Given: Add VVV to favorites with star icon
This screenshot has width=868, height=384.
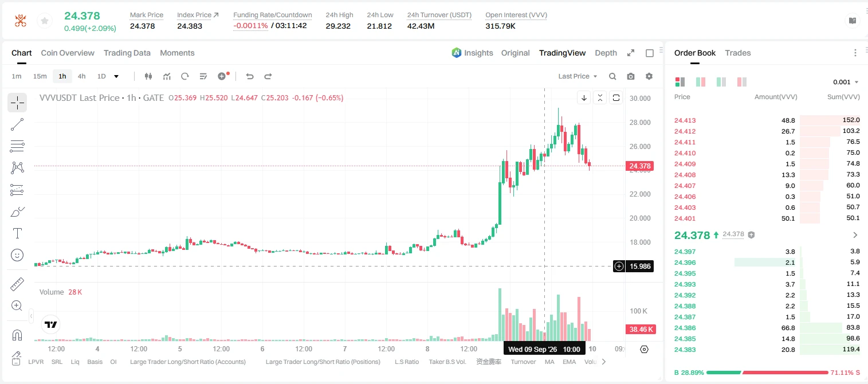Looking at the screenshot, I should pyautogui.click(x=44, y=21).
